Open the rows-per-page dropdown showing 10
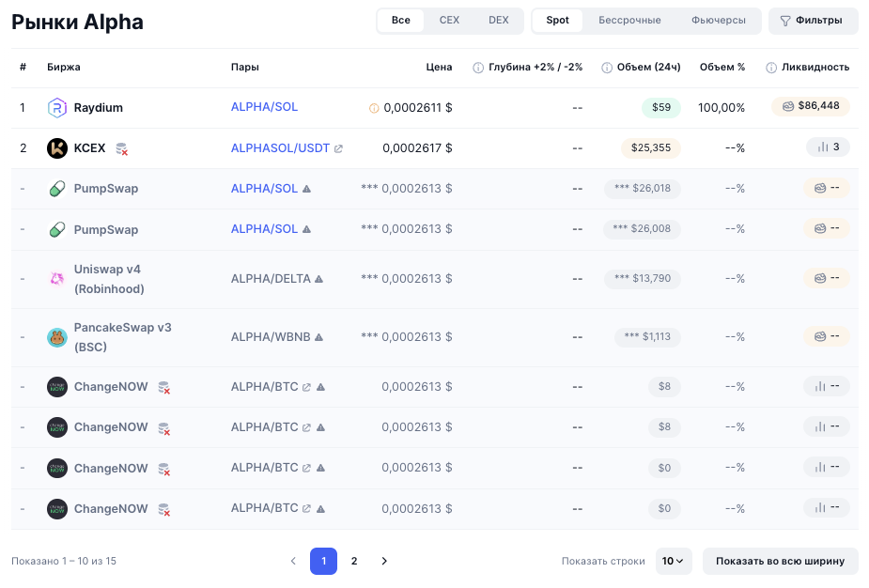 (x=673, y=561)
